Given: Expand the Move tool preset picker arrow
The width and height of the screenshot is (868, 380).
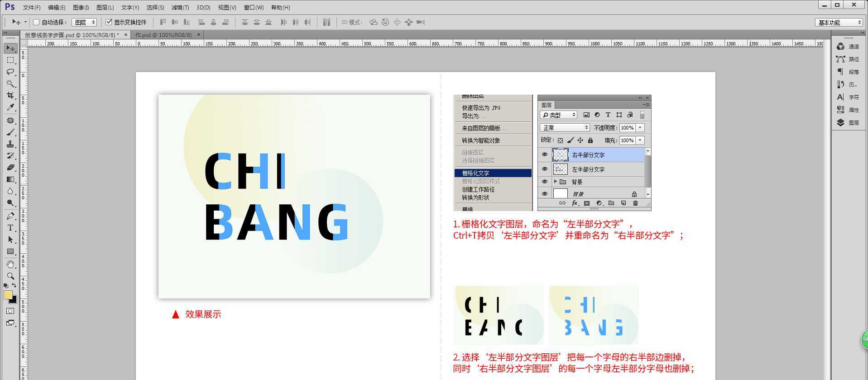Looking at the screenshot, I should [x=25, y=22].
